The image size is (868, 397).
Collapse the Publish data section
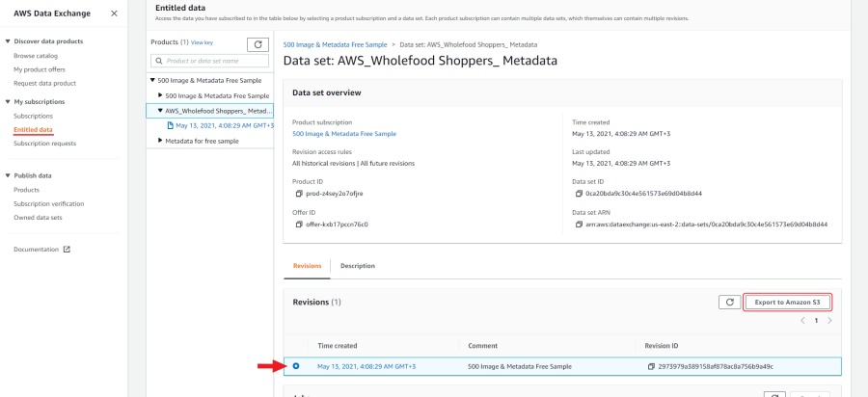(x=8, y=175)
